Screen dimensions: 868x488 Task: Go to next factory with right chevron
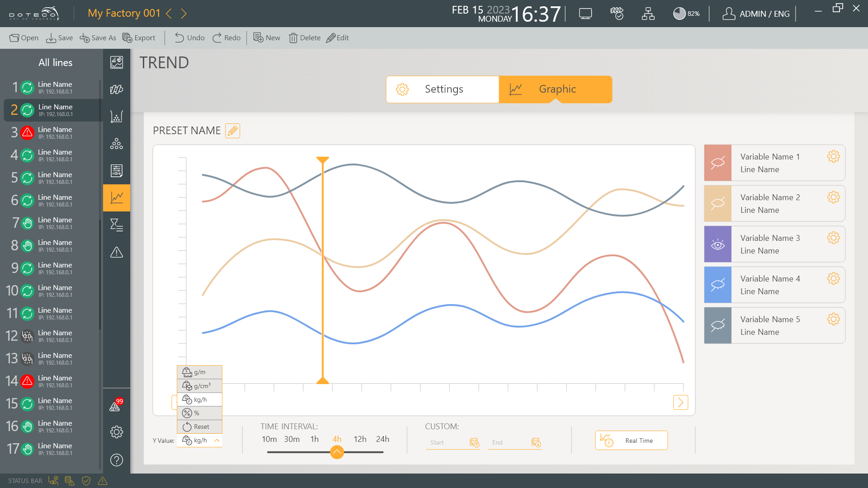pyautogui.click(x=184, y=14)
